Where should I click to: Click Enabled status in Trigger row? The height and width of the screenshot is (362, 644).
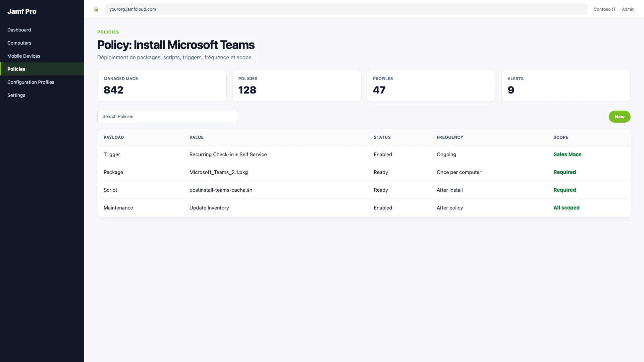click(x=383, y=154)
